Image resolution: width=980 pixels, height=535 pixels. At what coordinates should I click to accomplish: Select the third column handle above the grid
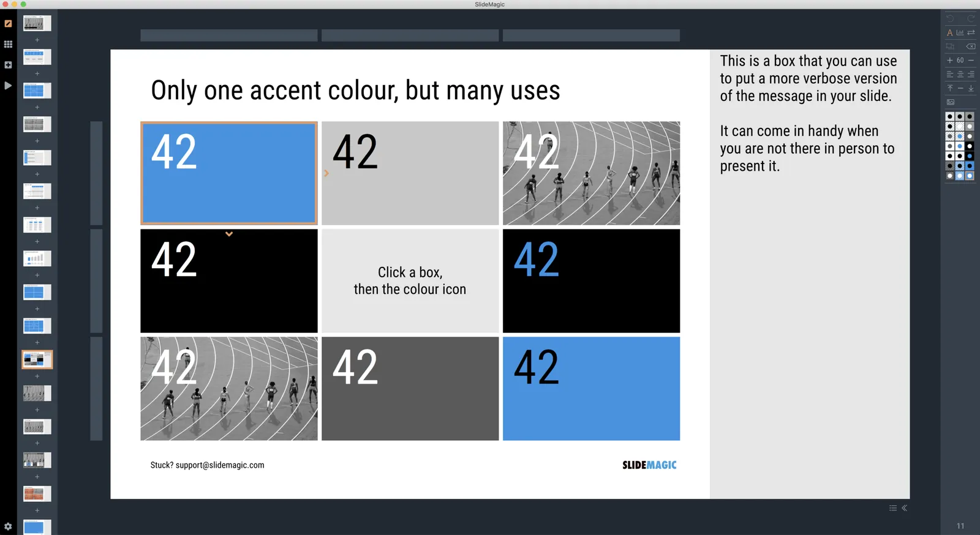pyautogui.click(x=591, y=36)
